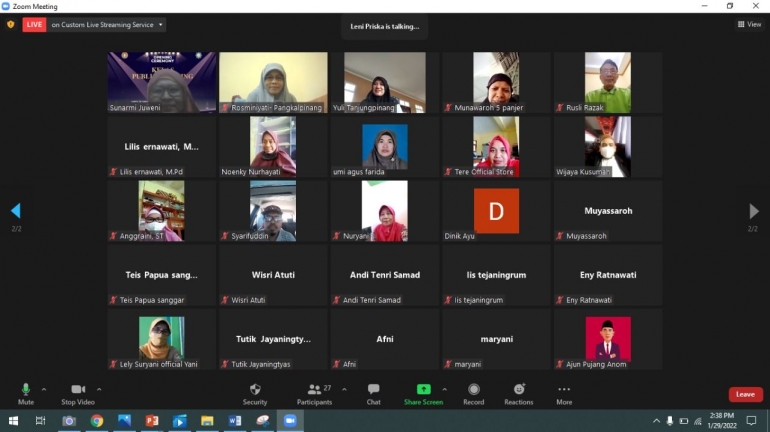Open the Security shield options

(x=255, y=391)
